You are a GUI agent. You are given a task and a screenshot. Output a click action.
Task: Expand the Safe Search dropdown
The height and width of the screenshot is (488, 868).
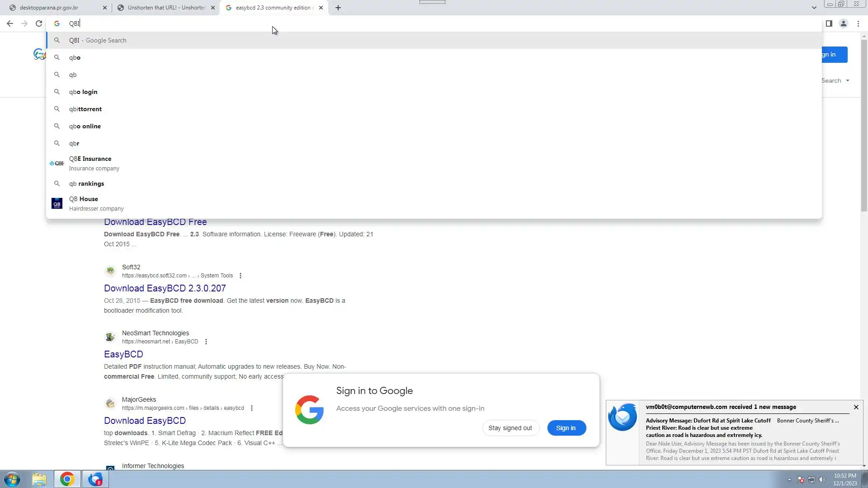(x=835, y=80)
